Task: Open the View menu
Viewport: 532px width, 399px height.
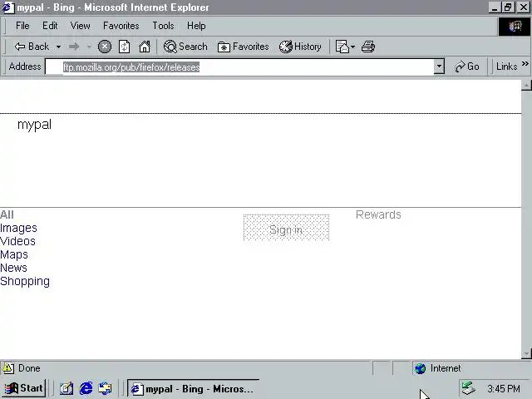Action: click(80, 26)
